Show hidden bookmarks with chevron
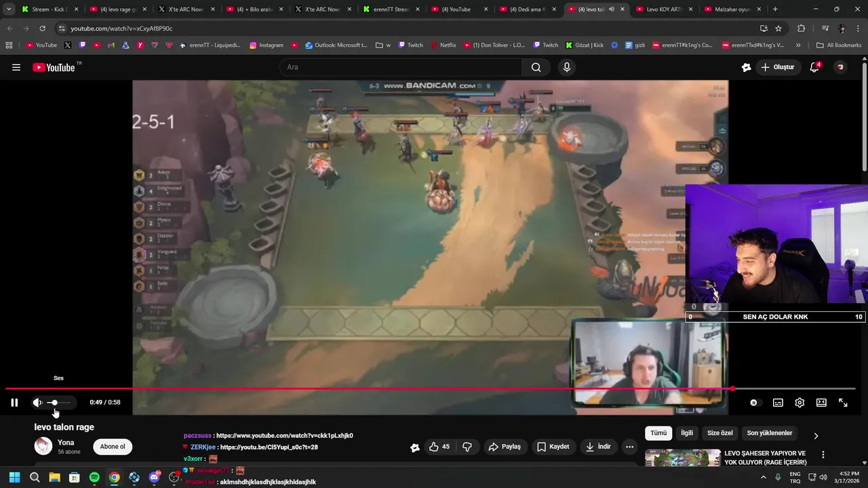The image size is (868, 488). [x=798, y=45]
